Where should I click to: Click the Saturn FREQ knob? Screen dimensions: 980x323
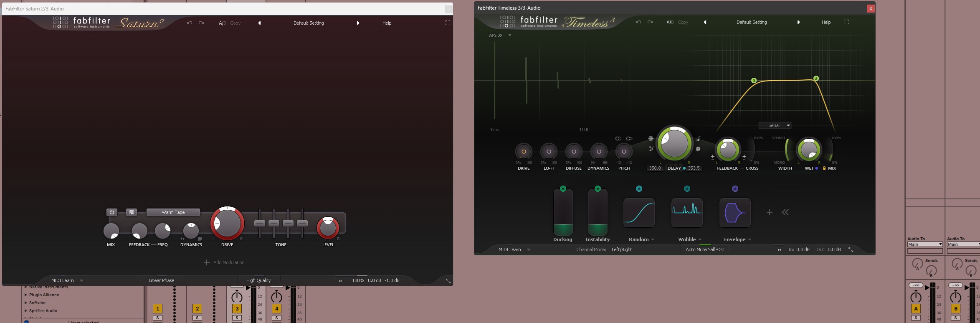click(162, 231)
